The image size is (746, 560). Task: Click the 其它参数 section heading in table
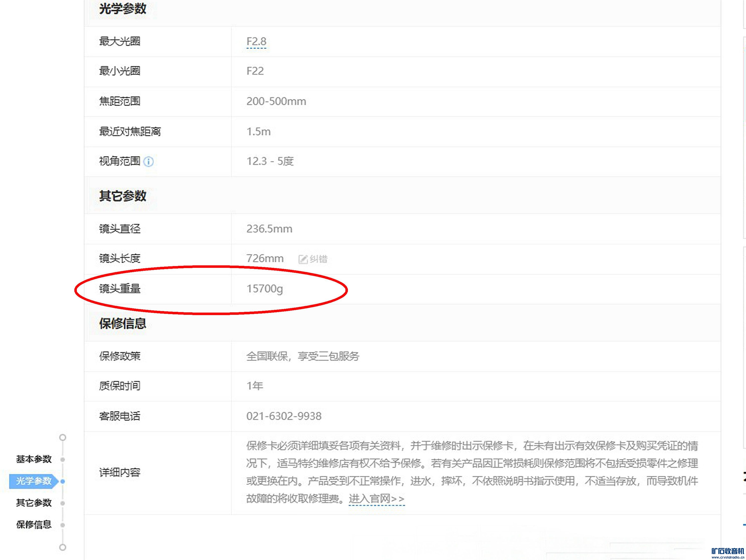(122, 196)
